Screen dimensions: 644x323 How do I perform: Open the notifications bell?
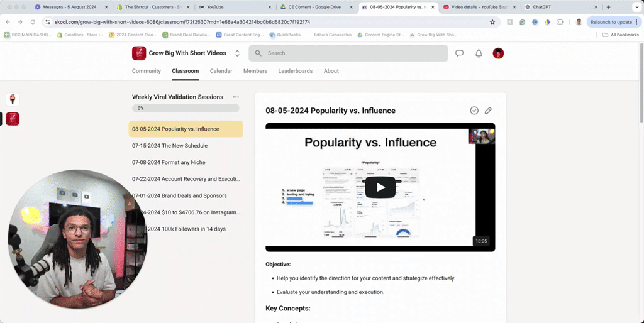point(479,53)
